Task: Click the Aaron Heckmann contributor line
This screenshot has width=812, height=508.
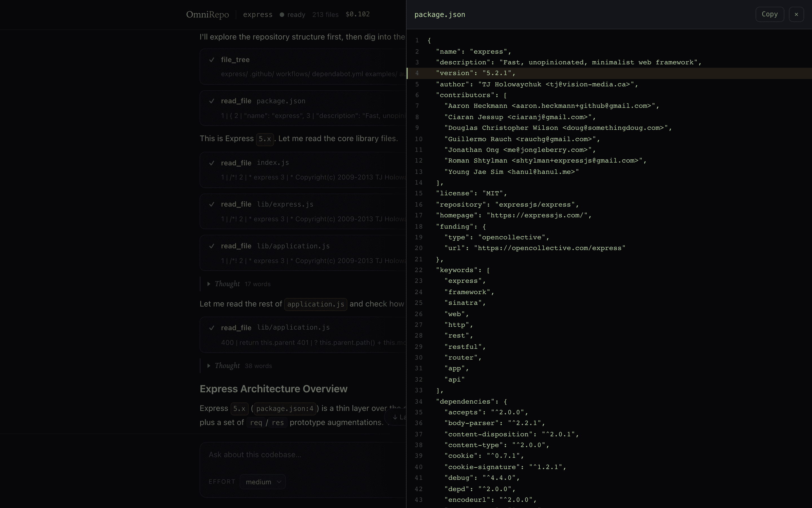Action: [x=609, y=106]
